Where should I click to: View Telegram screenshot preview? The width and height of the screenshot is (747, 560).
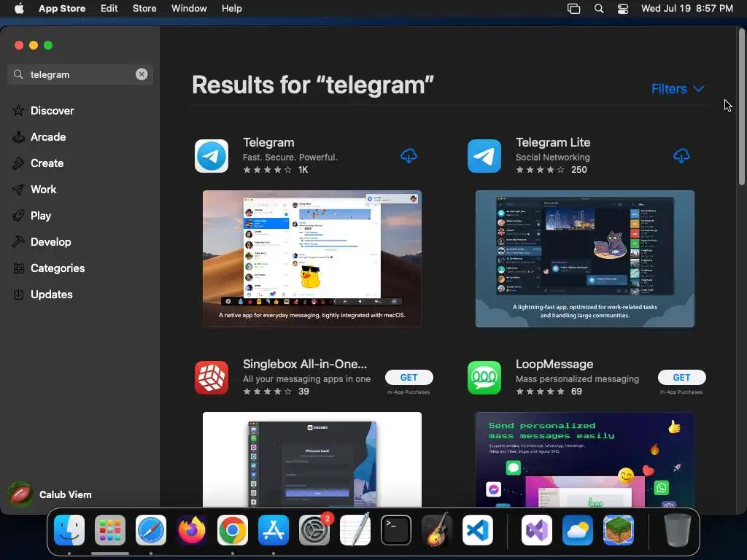(x=312, y=259)
